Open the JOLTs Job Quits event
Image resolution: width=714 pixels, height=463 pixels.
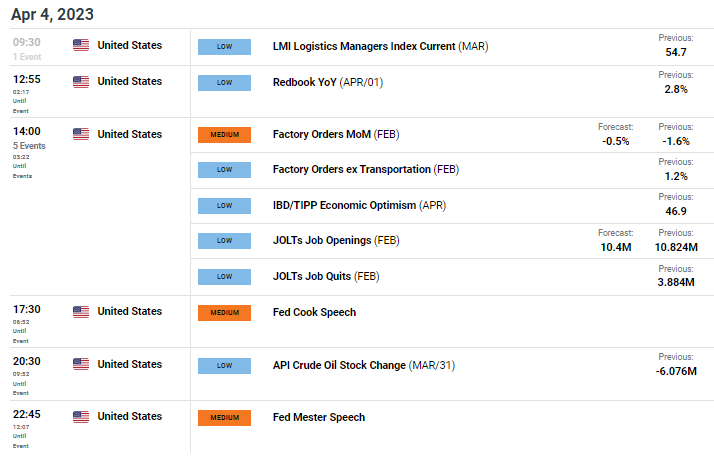coord(326,276)
